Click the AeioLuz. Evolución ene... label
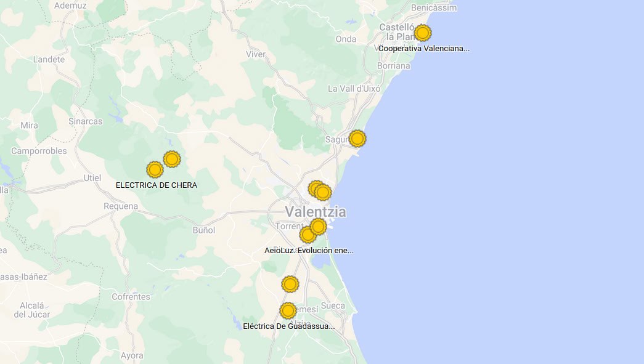 point(309,250)
